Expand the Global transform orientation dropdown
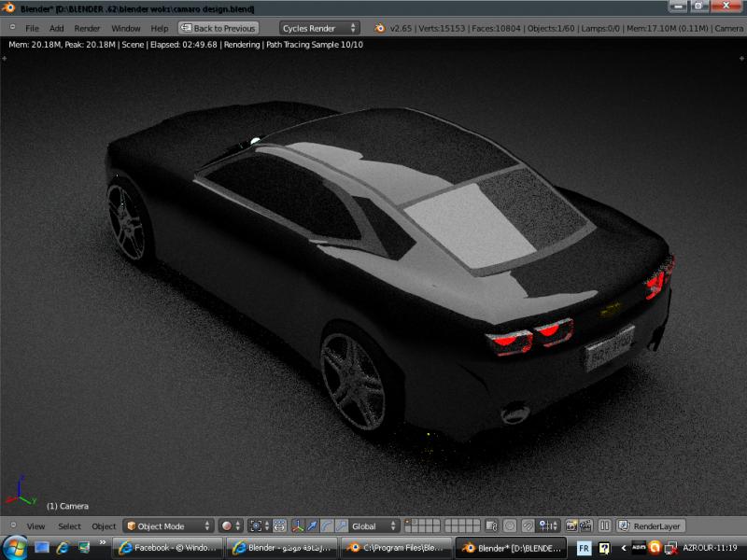The height and width of the screenshot is (560, 747). [x=374, y=526]
